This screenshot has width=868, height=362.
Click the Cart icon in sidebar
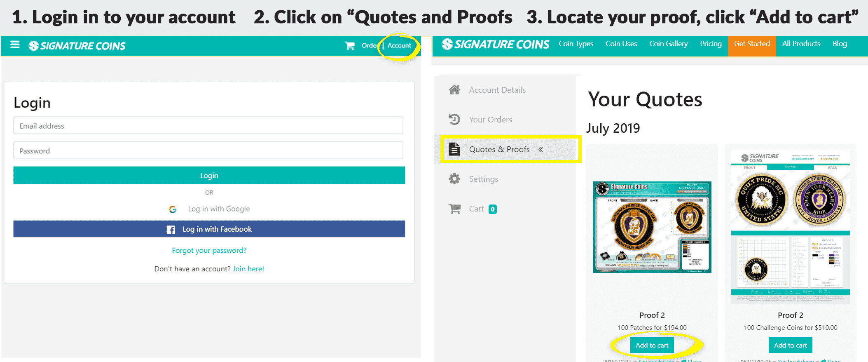coord(454,209)
